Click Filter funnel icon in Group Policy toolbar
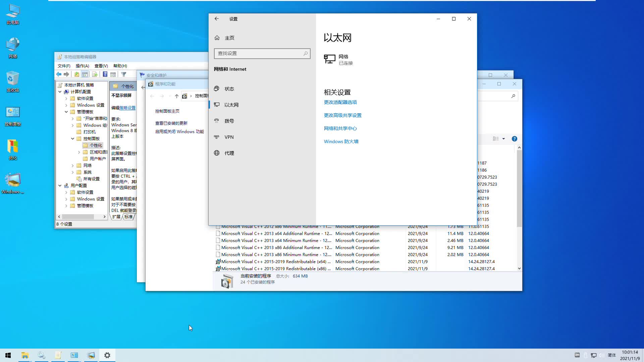The image size is (644, 362). coord(123,74)
